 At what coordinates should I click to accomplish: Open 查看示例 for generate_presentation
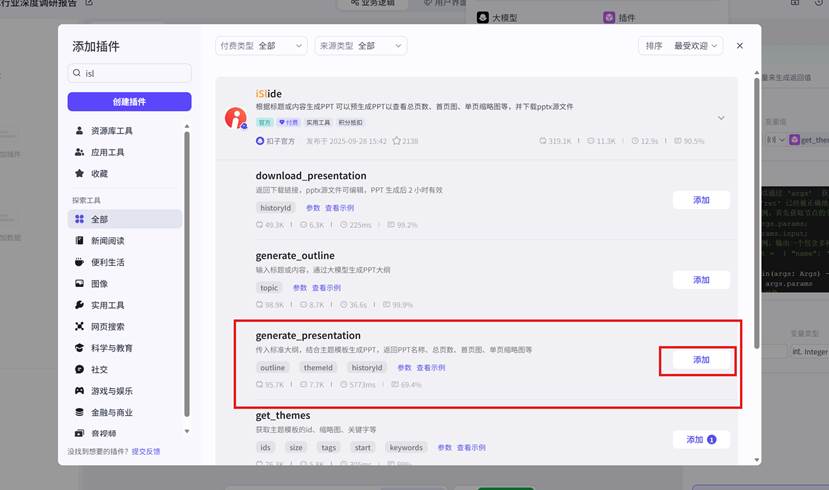431,368
